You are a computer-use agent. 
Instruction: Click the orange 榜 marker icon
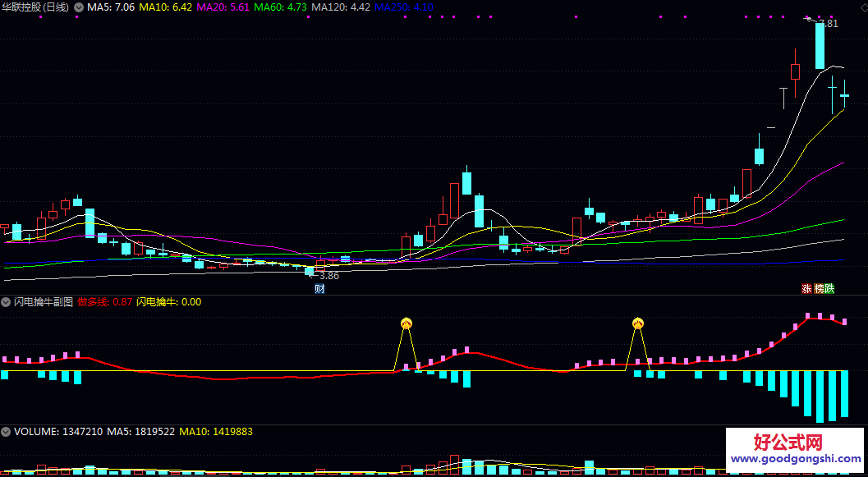click(x=818, y=288)
